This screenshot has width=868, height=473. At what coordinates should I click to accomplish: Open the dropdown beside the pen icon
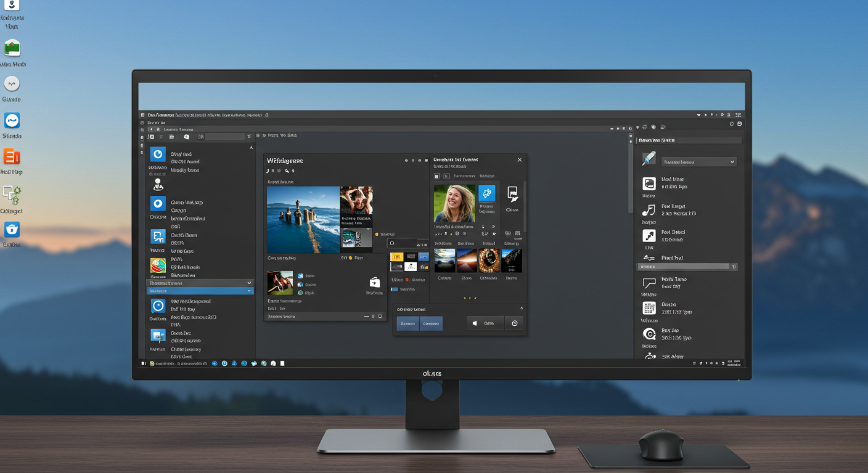pyautogui.click(x=698, y=162)
